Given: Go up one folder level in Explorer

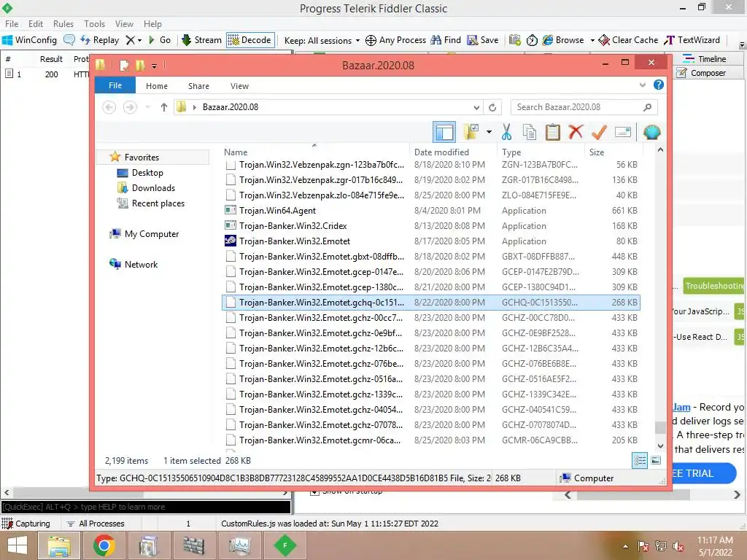Looking at the screenshot, I should coord(164,107).
